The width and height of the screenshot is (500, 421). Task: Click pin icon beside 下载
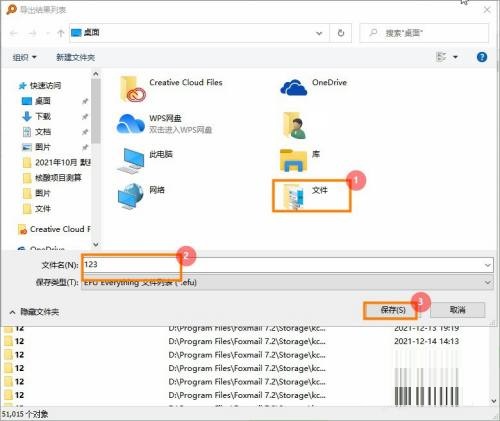85,116
